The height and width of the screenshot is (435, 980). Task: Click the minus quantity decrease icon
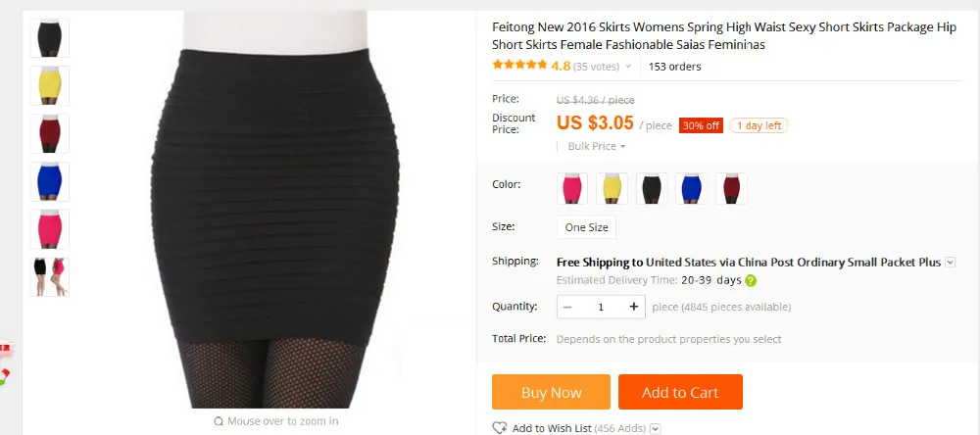pos(567,307)
